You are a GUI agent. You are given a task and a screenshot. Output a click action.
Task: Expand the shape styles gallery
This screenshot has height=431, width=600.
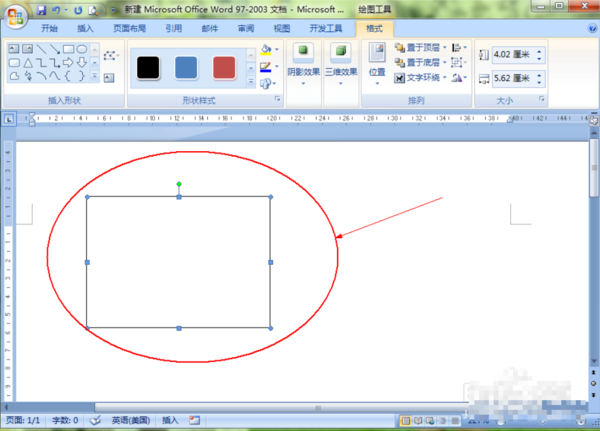click(251, 82)
